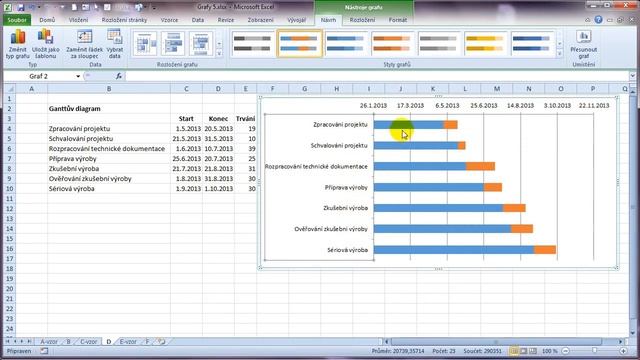Select cell Zpracování projektu in column B
The width and height of the screenshot is (640, 360).
coord(109,129)
